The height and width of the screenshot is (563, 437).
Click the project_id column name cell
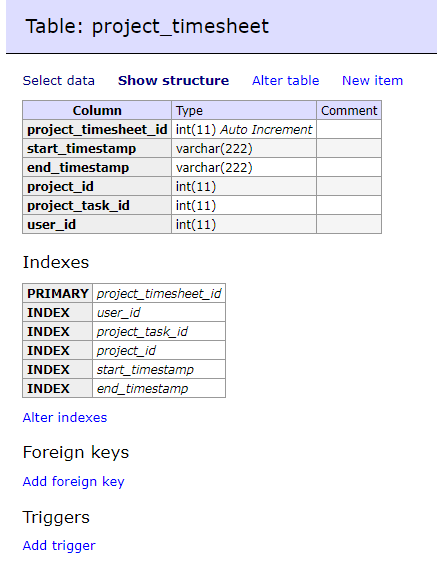point(97,186)
